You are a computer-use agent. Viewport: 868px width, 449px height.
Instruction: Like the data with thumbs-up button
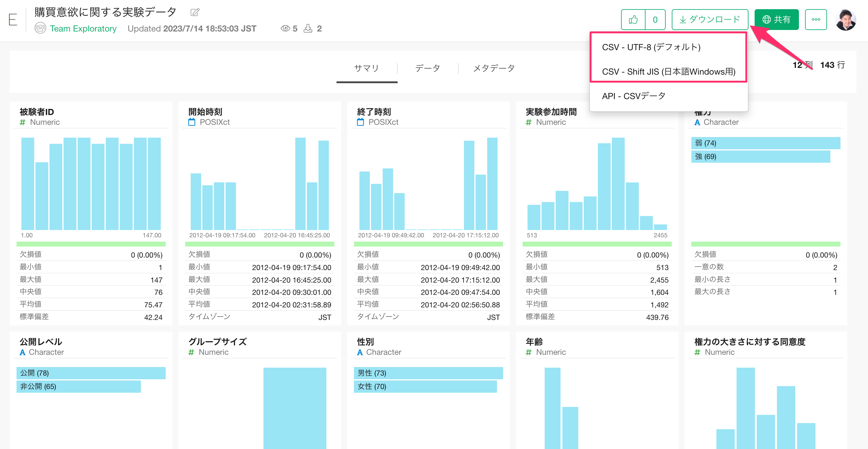pyautogui.click(x=633, y=20)
